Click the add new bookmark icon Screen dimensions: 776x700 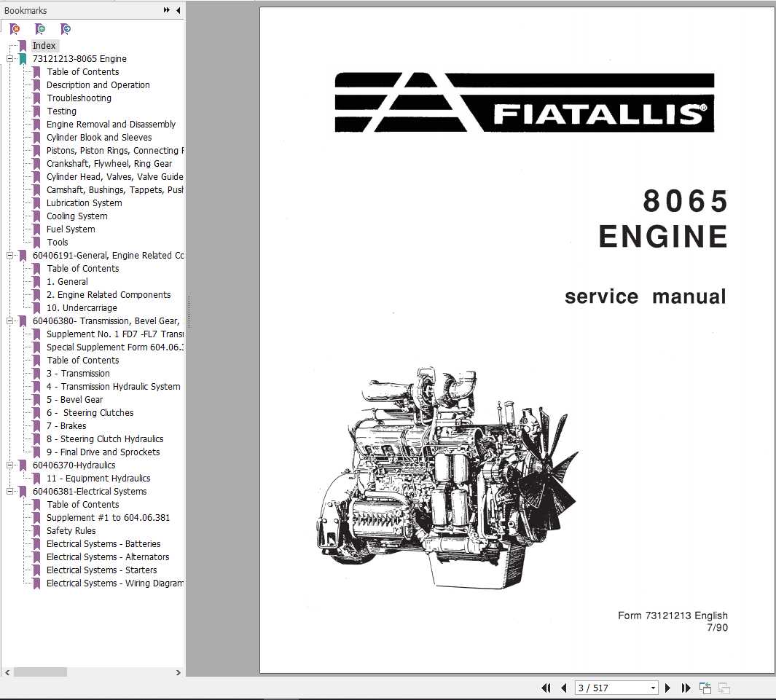pos(40,29)
